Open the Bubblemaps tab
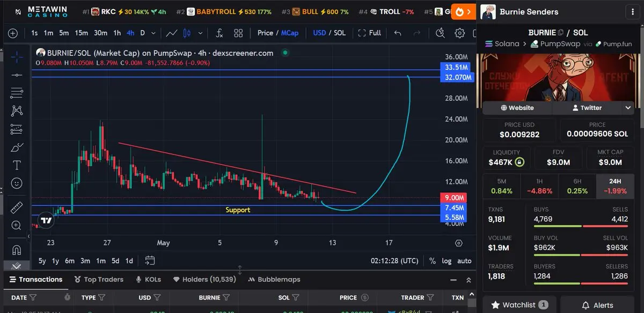 (274, 279)
